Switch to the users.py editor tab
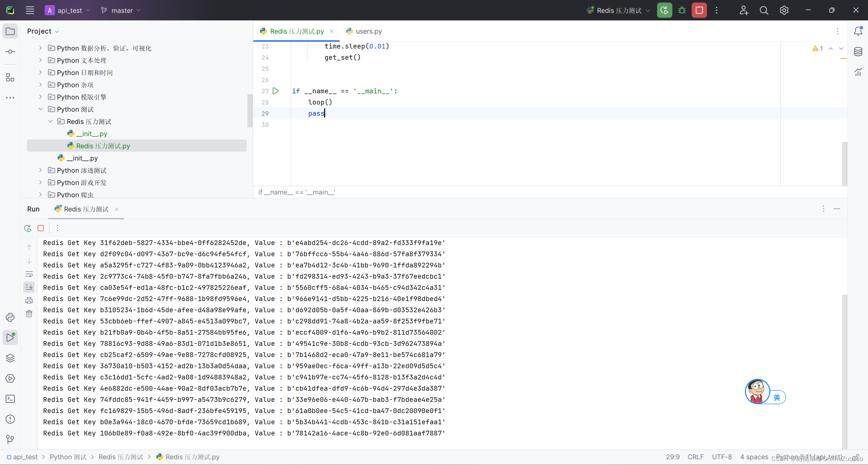Image resolution: width=868 pixels, height=465 pixels. coord(368,31)
